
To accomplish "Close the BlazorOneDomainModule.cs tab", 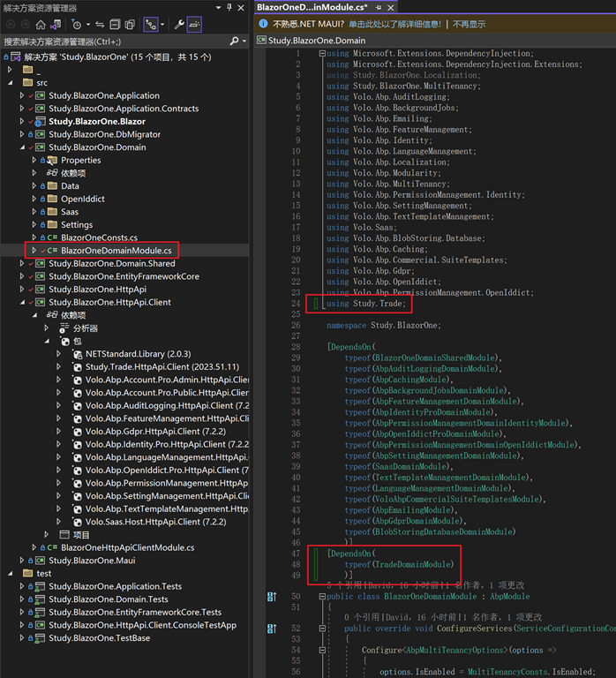I will (x=391, y=7).
